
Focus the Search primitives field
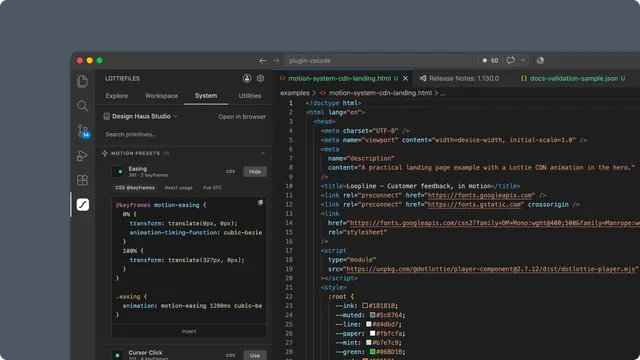point(184,134)
